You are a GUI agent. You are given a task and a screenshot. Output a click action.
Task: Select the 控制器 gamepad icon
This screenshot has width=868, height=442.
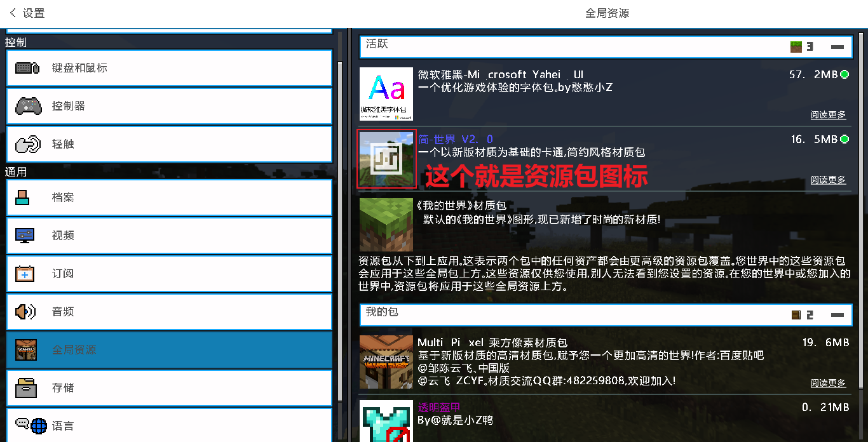(28, 106)
